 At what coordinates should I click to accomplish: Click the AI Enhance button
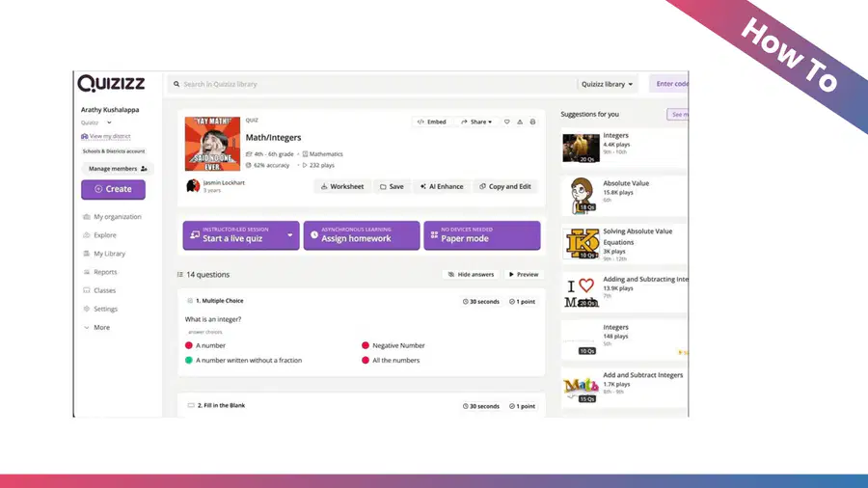[441, 186]
